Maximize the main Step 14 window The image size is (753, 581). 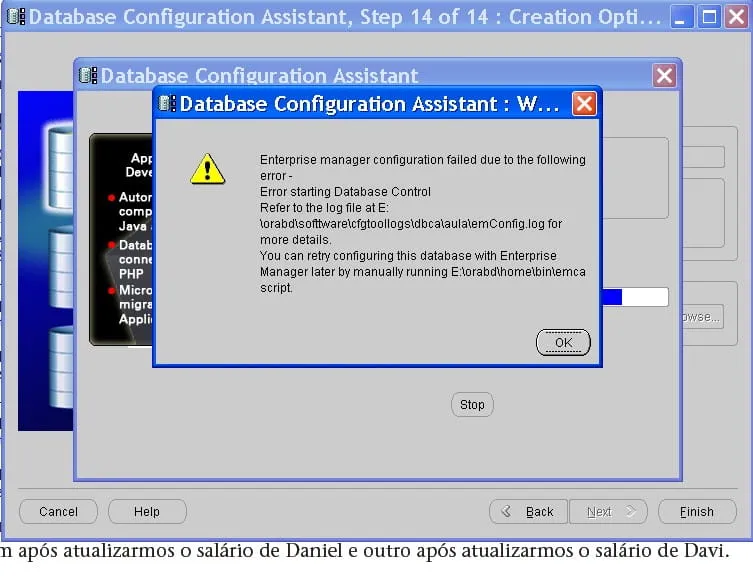pos(709,17)
